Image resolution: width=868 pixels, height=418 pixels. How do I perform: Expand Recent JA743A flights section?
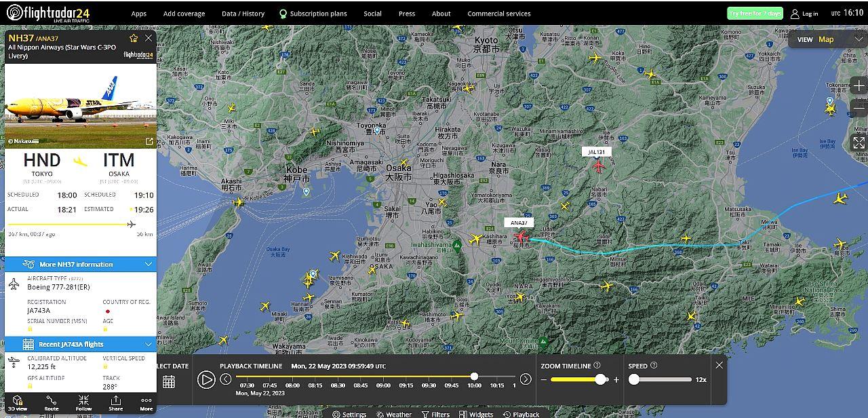point(81,344)
